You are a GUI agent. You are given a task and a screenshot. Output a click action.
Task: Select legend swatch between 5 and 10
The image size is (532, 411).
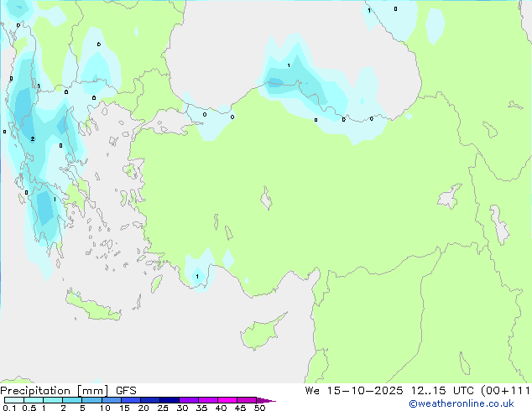(91, 400)
